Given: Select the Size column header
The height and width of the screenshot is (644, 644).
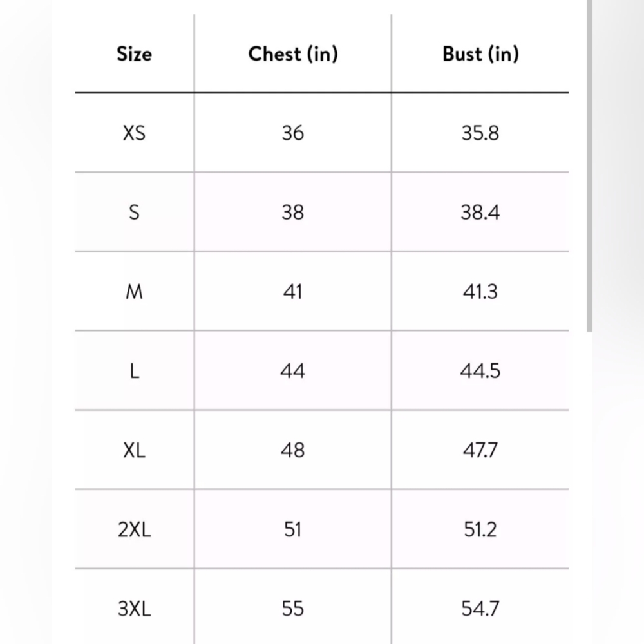Looking at the screenshot, I should [x=135, y=54].
